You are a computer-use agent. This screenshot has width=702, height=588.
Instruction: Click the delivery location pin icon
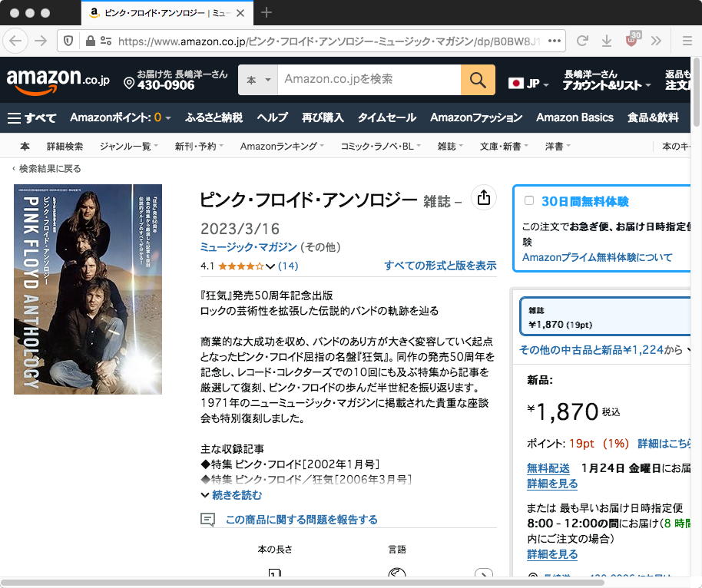pos(129,83)
